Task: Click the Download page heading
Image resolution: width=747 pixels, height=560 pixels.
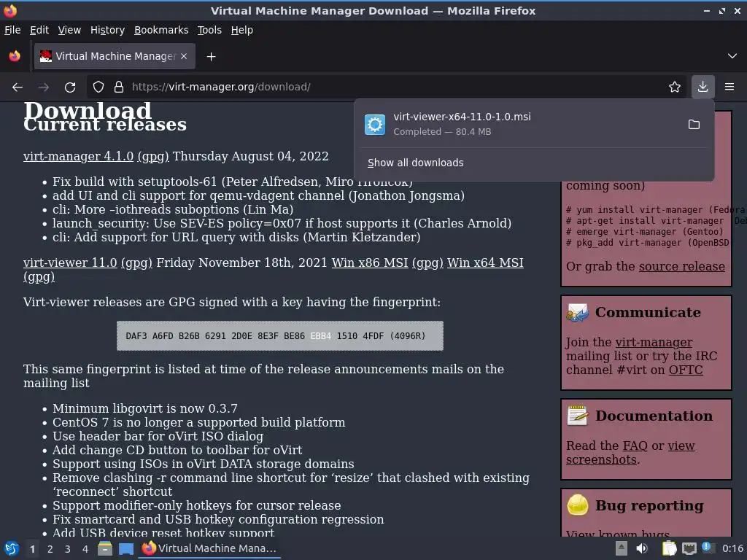Action: (88, 111)
